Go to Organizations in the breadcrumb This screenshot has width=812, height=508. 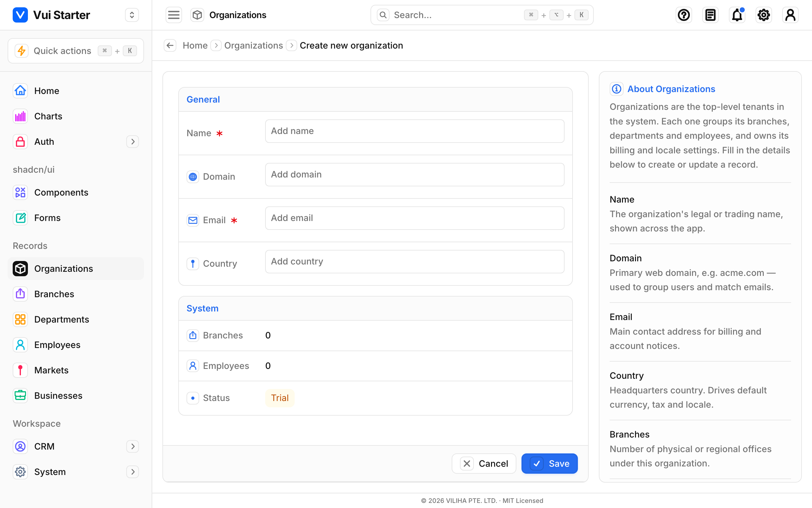coord(253,45)
